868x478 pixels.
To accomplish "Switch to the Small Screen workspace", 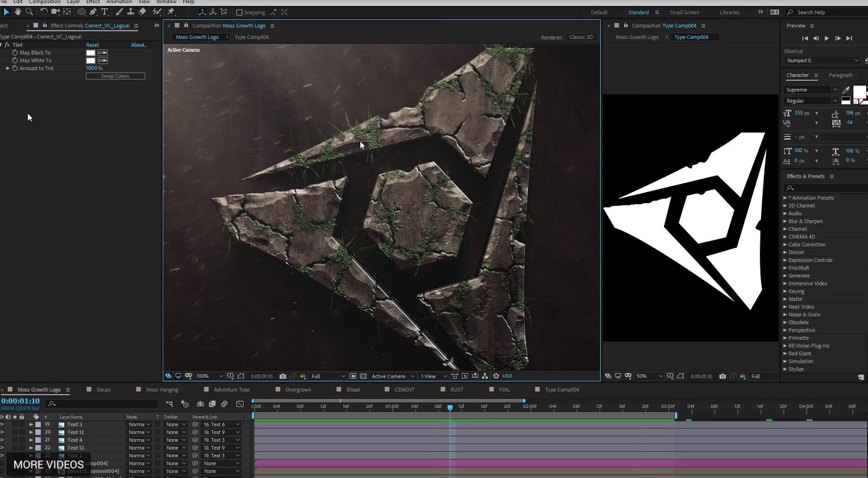I will pyautogui.click(x=684, y=12).
